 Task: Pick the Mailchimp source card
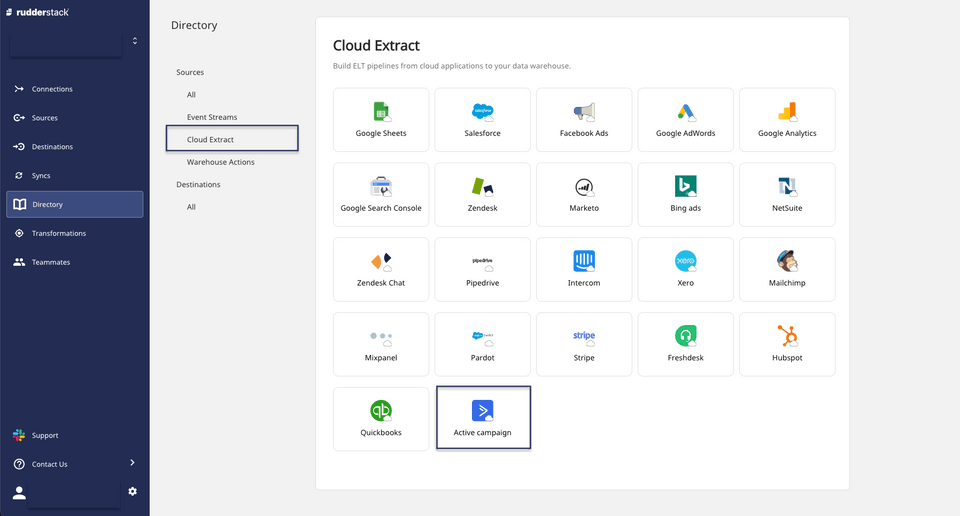(786, 268)
